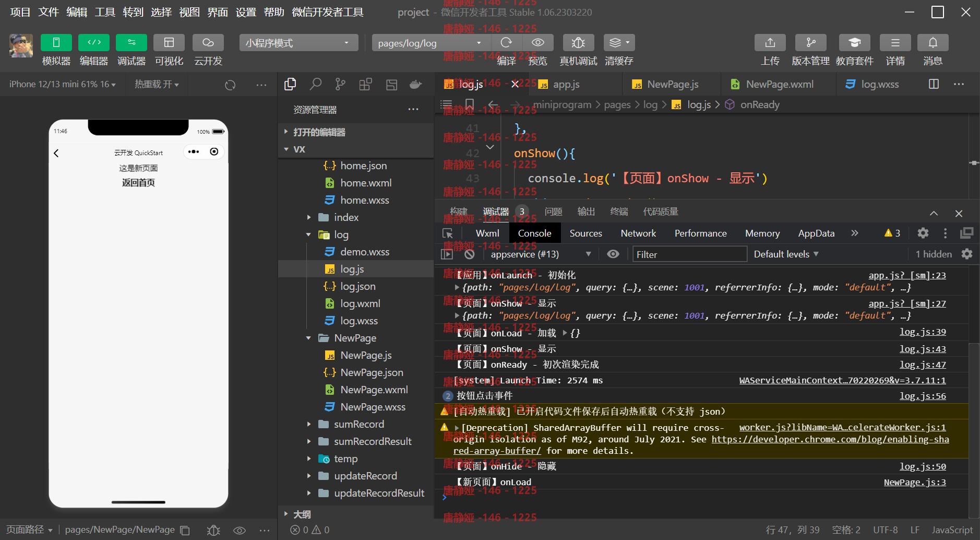Open log.json in the file tree
This screenshot has width=980, height=540.
coord(356,286)
